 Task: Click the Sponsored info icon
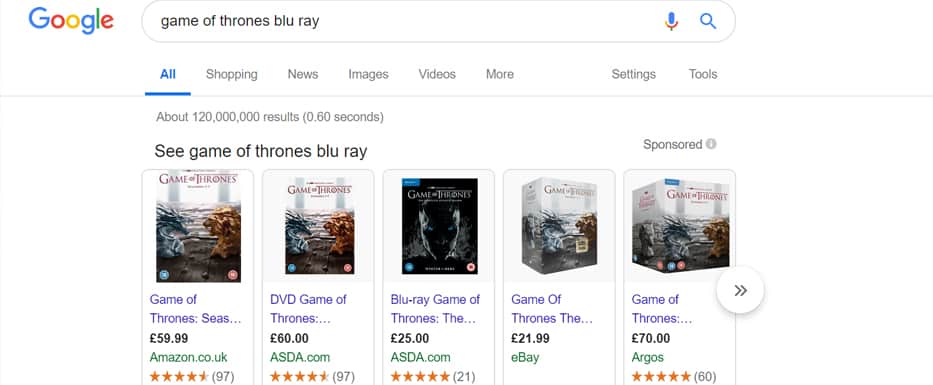click(x=711, y=145)
